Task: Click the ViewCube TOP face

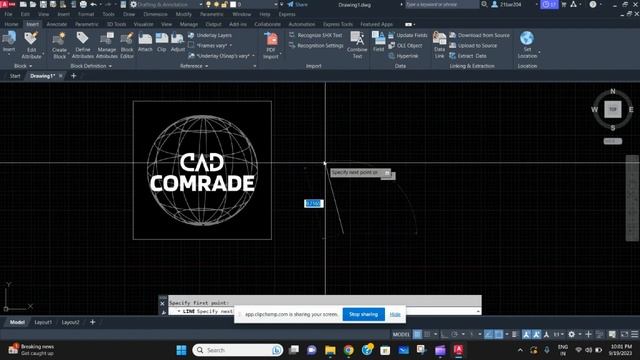Action: click(x=613, y=109)
